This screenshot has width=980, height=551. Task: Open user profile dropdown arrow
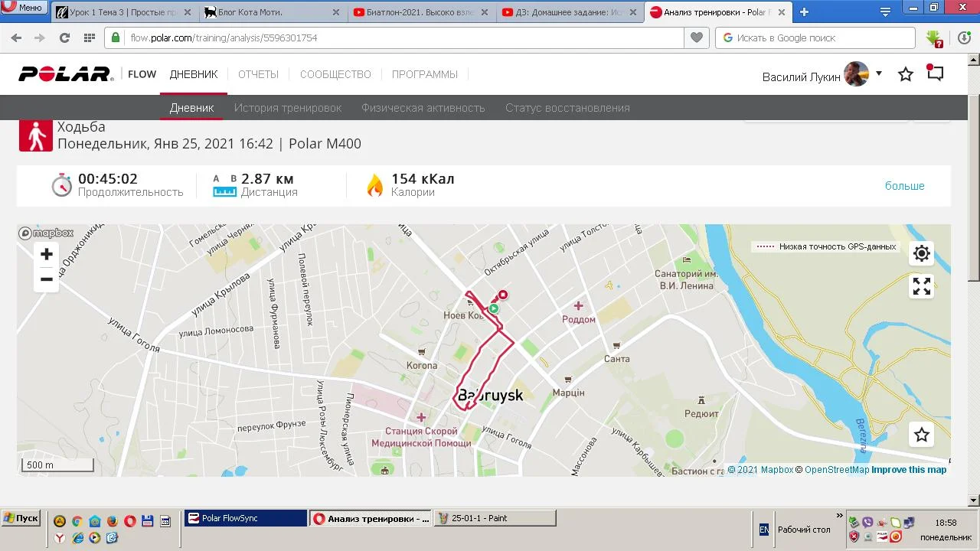(x=879, y=73)
